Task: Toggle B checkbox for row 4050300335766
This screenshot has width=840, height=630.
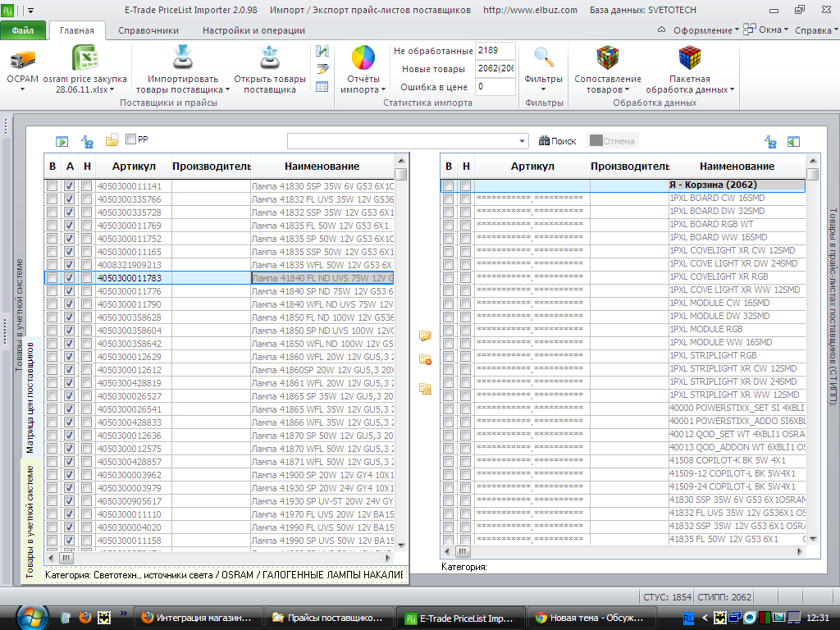Action: [x=52, y=199]
